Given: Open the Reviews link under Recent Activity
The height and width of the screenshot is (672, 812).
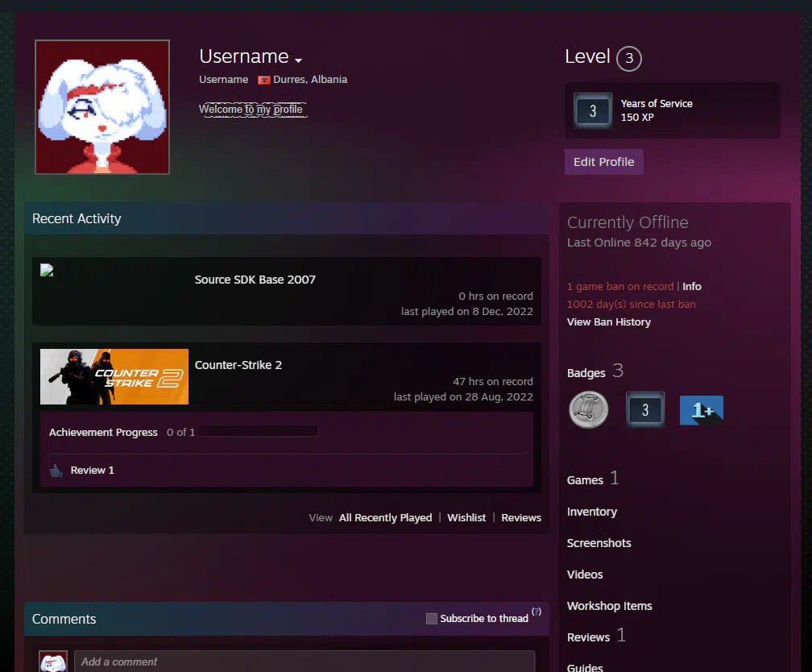Looking at the screenshot, I should click(521, 517).
